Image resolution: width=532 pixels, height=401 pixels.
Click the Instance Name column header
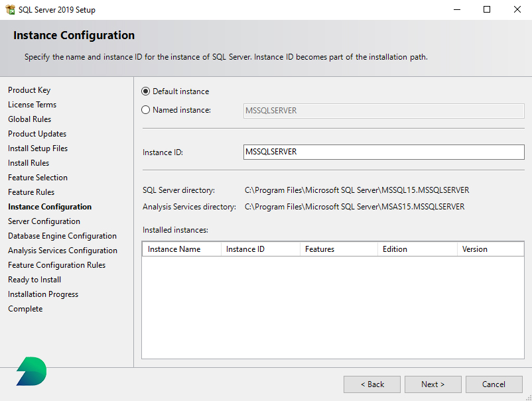[174, 249]
